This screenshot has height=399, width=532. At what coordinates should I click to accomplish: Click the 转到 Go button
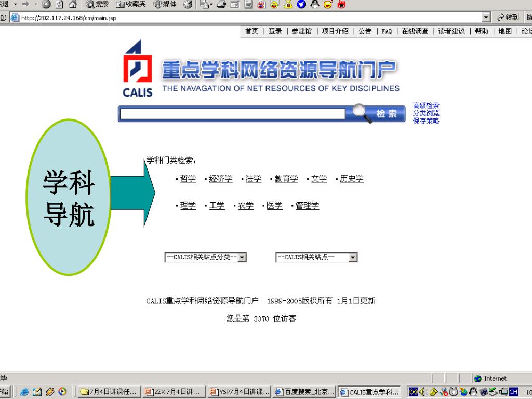(508, 17)
